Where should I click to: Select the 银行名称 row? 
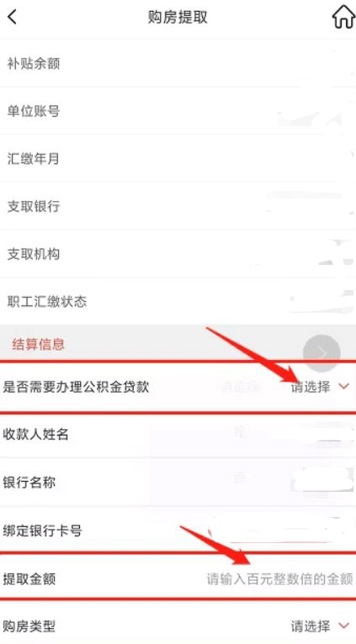pos(178,483)
